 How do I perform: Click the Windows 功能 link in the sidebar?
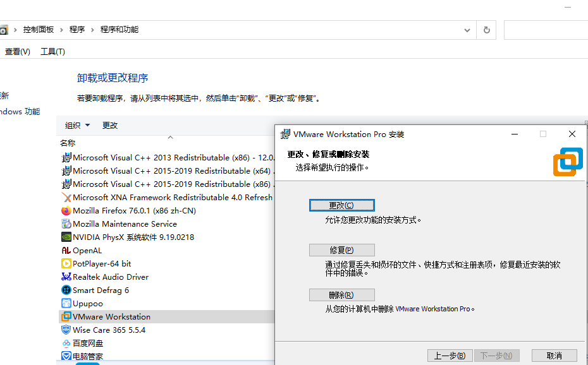20,112
